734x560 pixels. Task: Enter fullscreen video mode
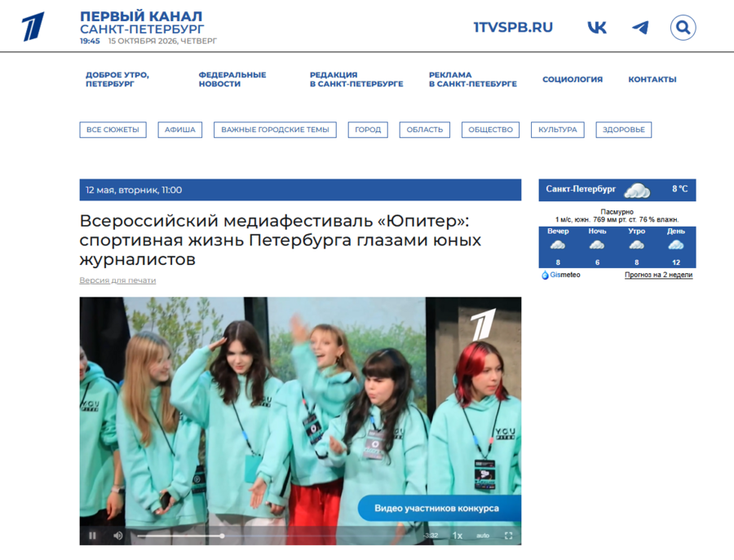pyautogui.click(x=508, y=536)
